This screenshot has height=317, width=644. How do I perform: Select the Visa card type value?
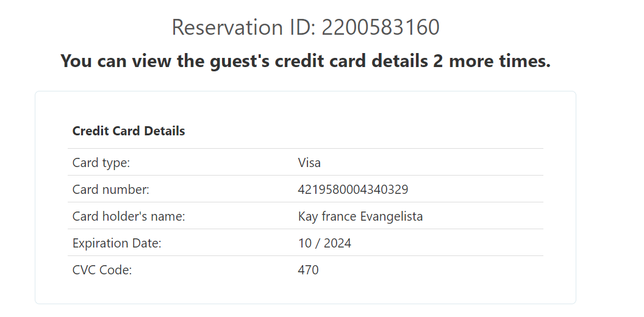point(309,163)
